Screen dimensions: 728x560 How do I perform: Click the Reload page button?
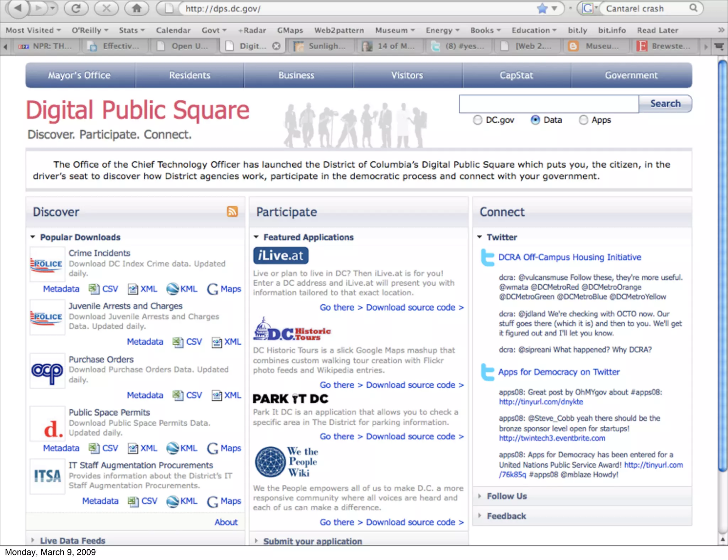point(76,8)
